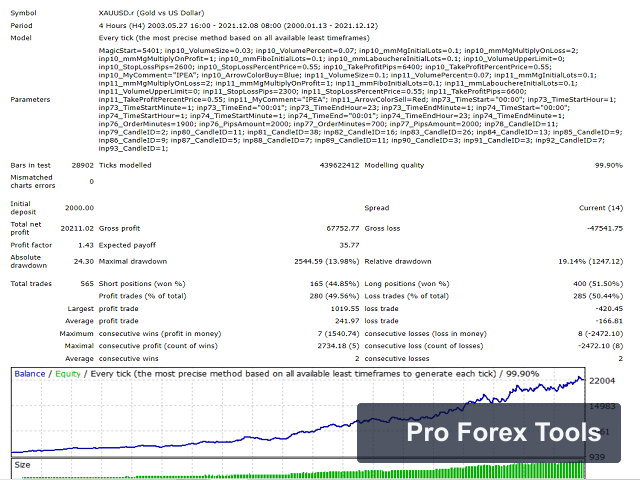
Task: Click the 'Gross loss' label
Action: tap(382, 229)
